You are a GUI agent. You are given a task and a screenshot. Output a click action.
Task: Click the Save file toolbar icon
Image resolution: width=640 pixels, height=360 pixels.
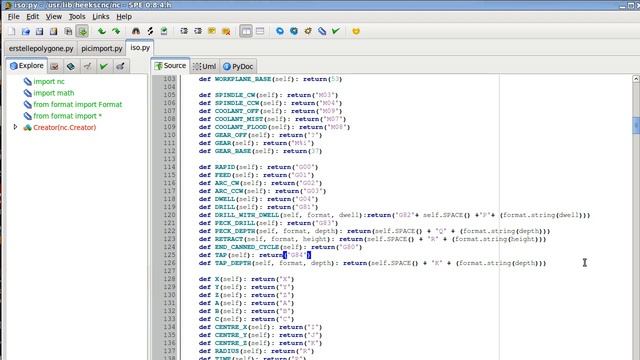(x=40, y=31)
